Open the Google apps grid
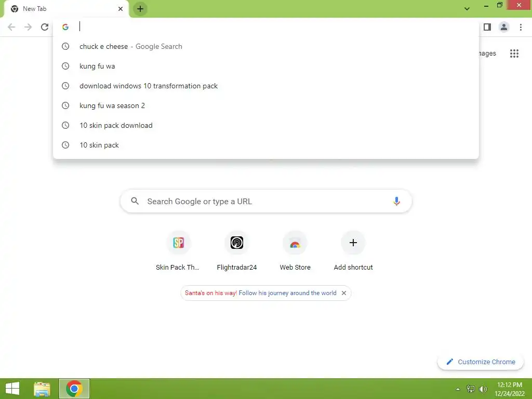532x399 pixels. (x=514, y=54)
